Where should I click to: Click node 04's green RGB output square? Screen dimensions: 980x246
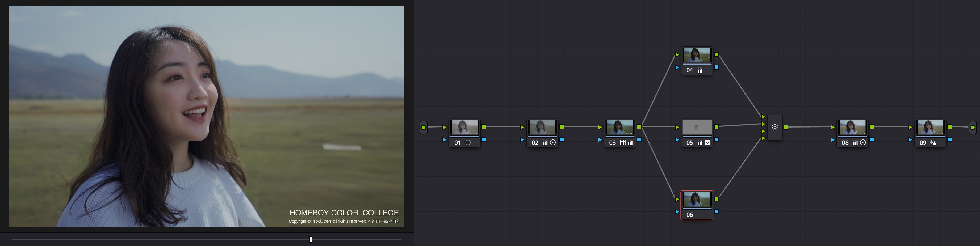[716, 55]
